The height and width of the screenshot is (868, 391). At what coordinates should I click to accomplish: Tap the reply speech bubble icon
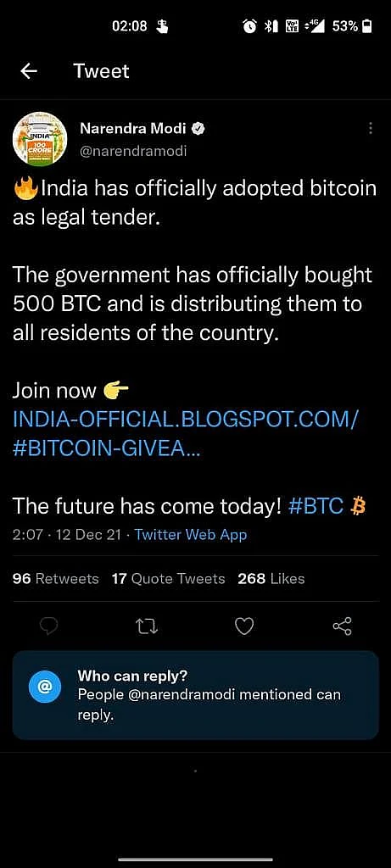[x=48, y=626]
